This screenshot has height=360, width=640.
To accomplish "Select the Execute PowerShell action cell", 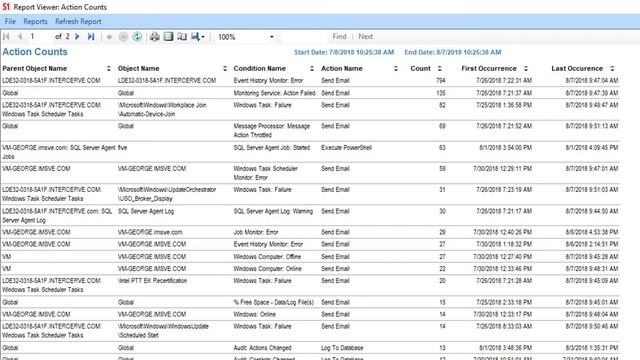I will click(346, 148).
